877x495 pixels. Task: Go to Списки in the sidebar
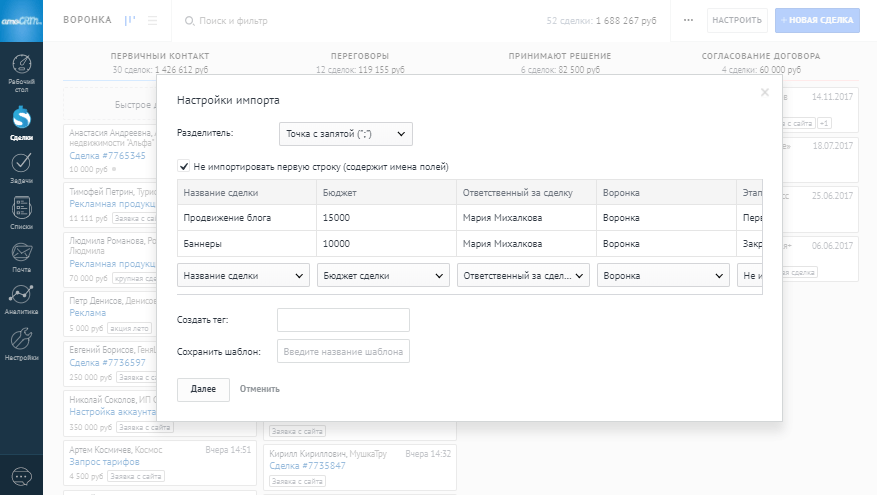tap(21, 213)
